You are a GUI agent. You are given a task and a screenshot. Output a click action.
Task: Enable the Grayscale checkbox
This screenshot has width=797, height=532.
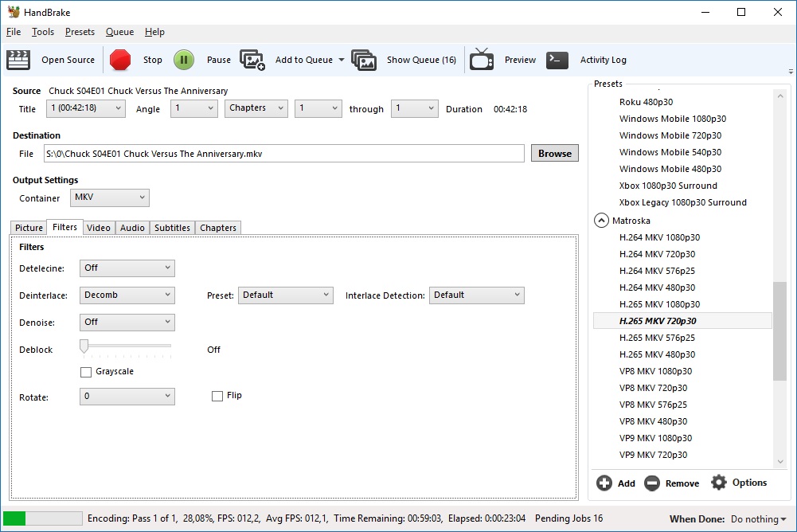[86, 372]
